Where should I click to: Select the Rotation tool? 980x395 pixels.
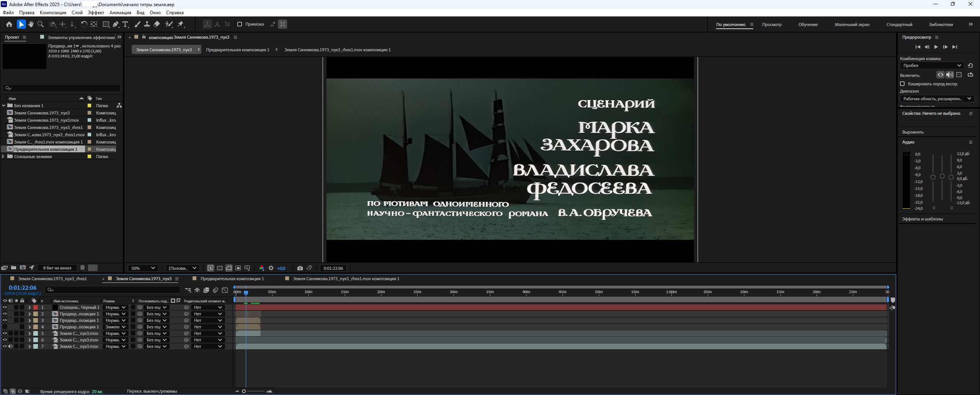pos(84,24)
